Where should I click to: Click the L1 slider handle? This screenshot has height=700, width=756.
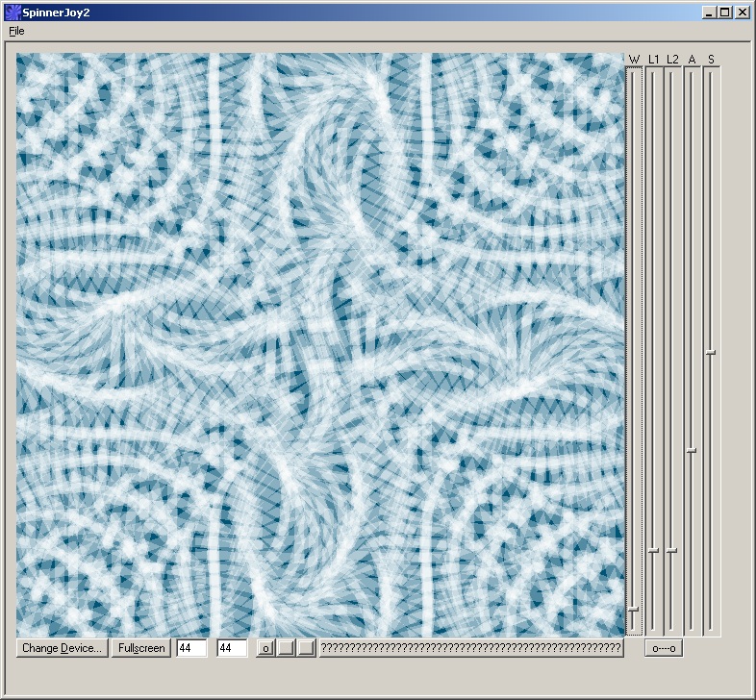click(653, 550)
